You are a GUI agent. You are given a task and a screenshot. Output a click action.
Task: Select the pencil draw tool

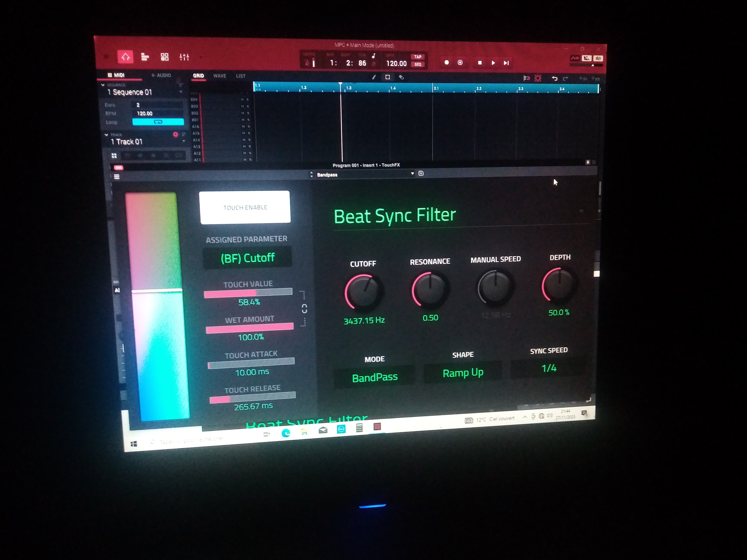click(x=374, y=77)
